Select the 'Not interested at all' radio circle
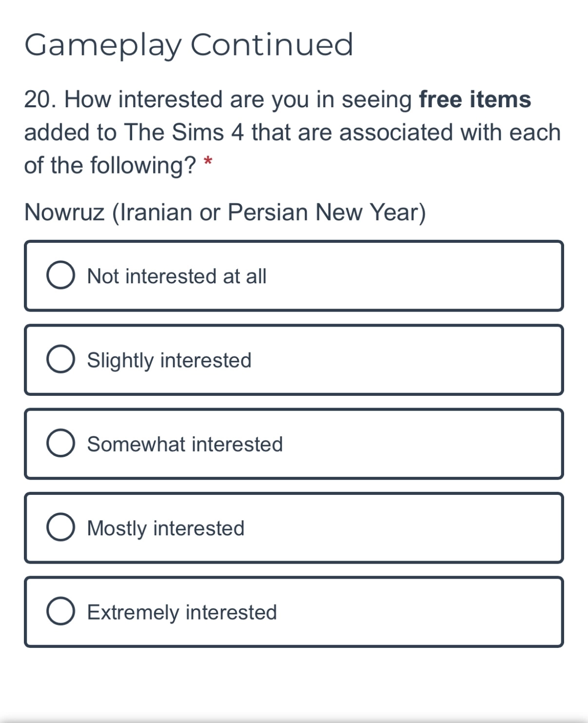 [x=60, y=275]
